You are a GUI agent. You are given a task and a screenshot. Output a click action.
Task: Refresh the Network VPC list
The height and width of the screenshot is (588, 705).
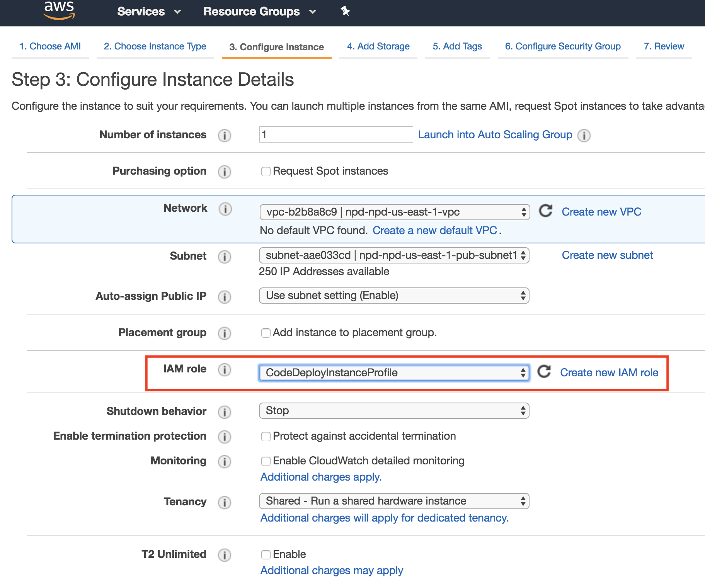(545, 211)
